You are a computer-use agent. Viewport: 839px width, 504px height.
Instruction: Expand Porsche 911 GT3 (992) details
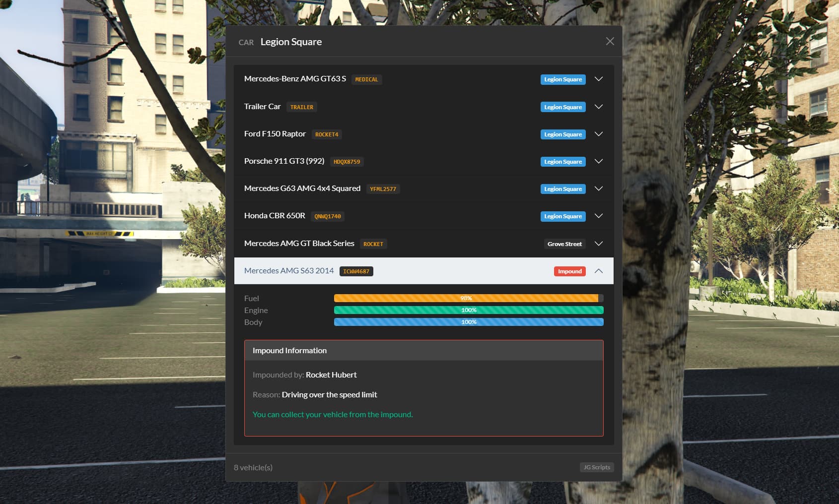click(x=599, y=161)
